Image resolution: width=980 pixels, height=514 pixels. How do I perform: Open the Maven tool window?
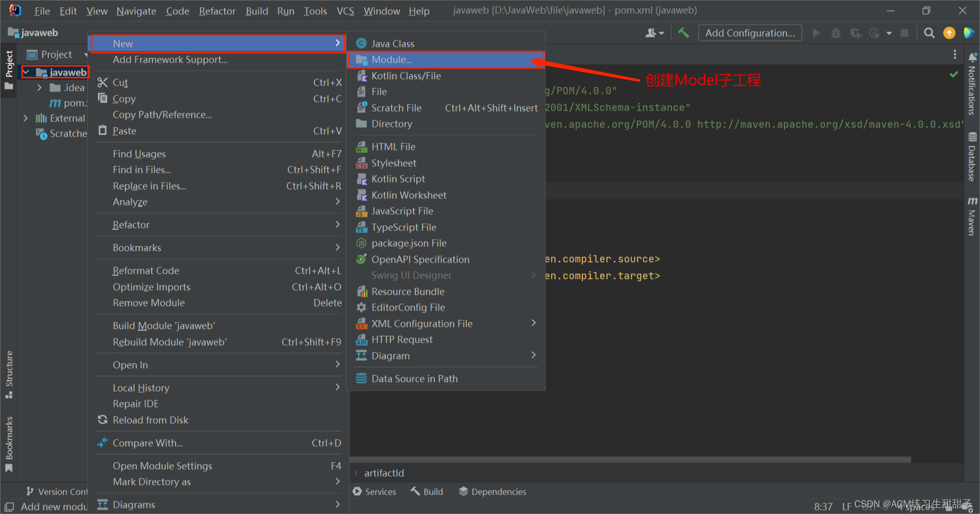point(972,216)
